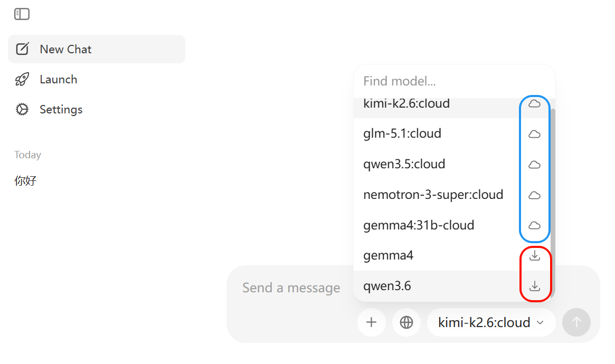Click the plus attachment button
The width and height of the screenshot is (615, 364).
tap(372, 322)
